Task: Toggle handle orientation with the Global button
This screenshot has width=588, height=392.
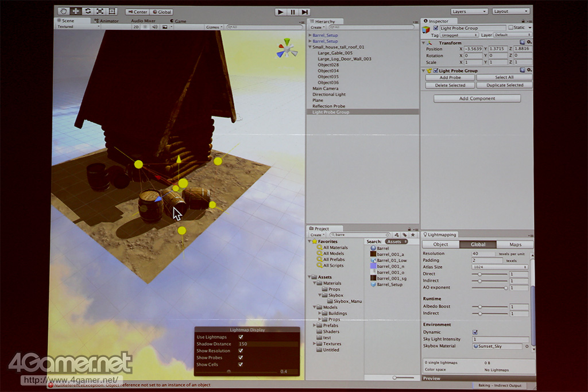Action: [x=161, y=12]
